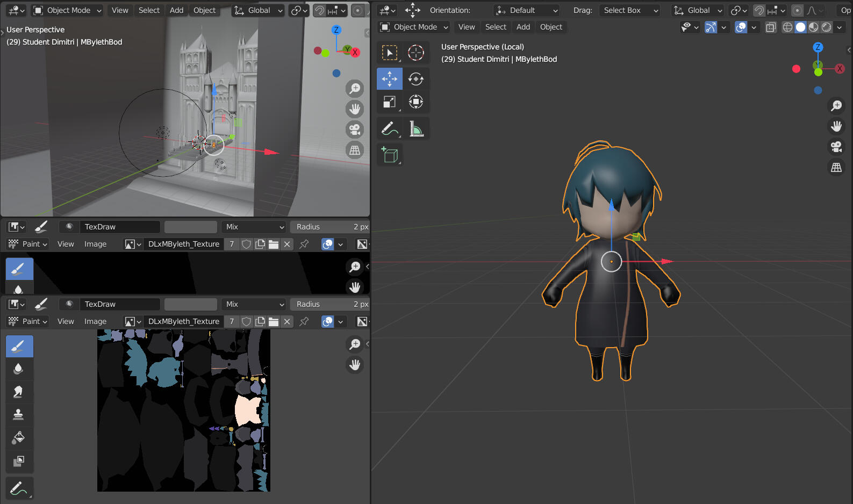Image resolution: width=853 pixels, height=504 pixels.
Task: Toggle X-ray view in the right viewport
Action: coord(771,27)
